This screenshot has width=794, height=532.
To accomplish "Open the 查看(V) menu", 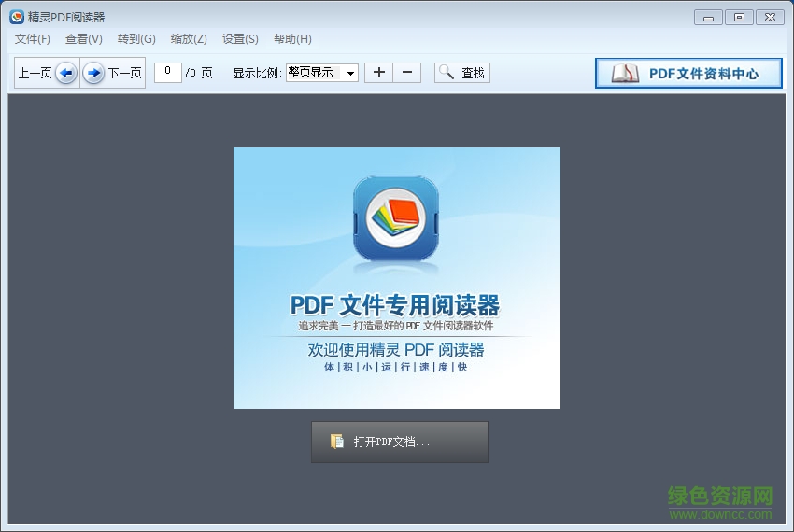I will click(84, 39).
